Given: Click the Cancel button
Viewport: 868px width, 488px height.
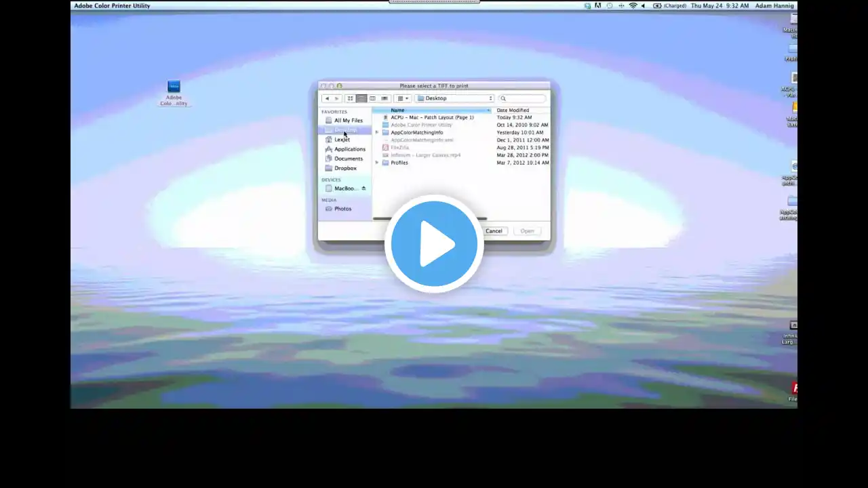Looking at the screenshot, I should click(494, 231).
